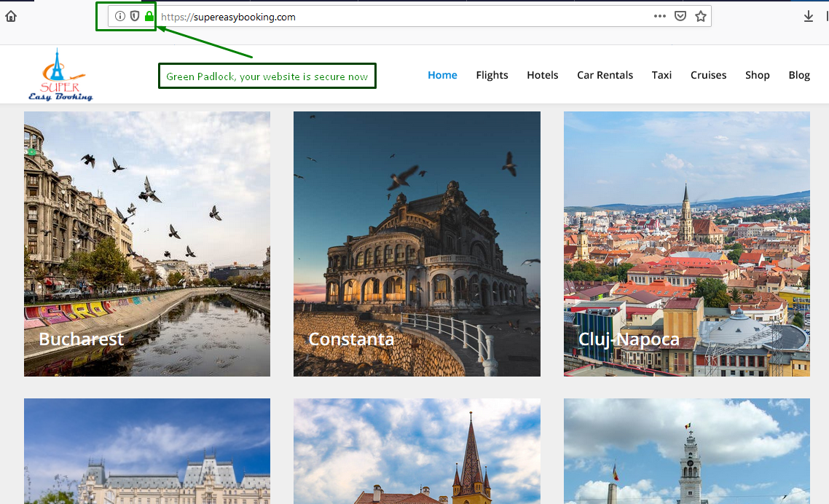Image resolution: width=829 pixels, height=504 pixels.
Task: Open page actions three-dot menu
Action: click(x=660, y=16)
